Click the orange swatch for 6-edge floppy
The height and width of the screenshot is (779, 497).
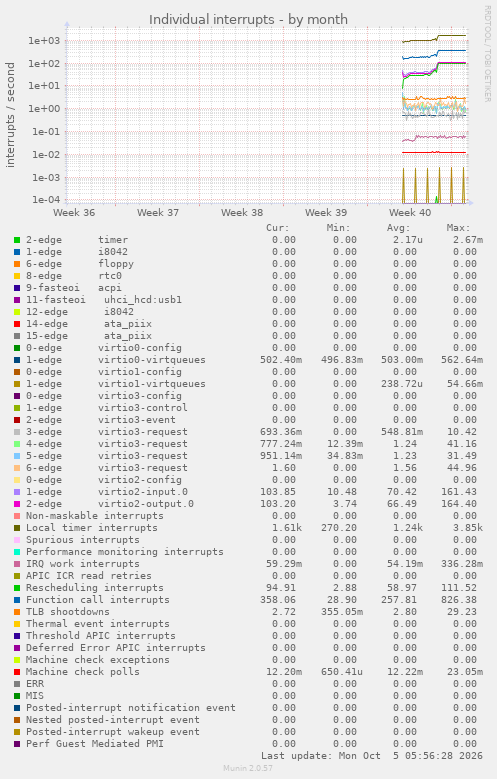click(17, 264)
